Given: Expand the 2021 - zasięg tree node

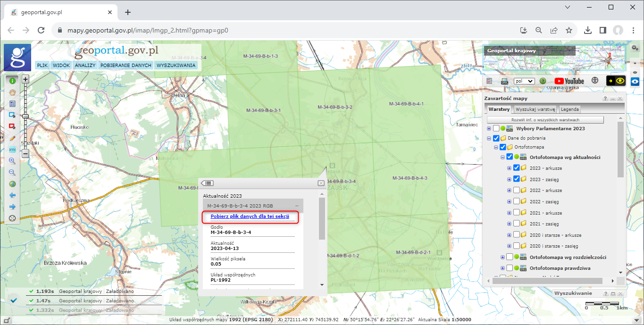Looking at the screenshot, I should [509, 224].
